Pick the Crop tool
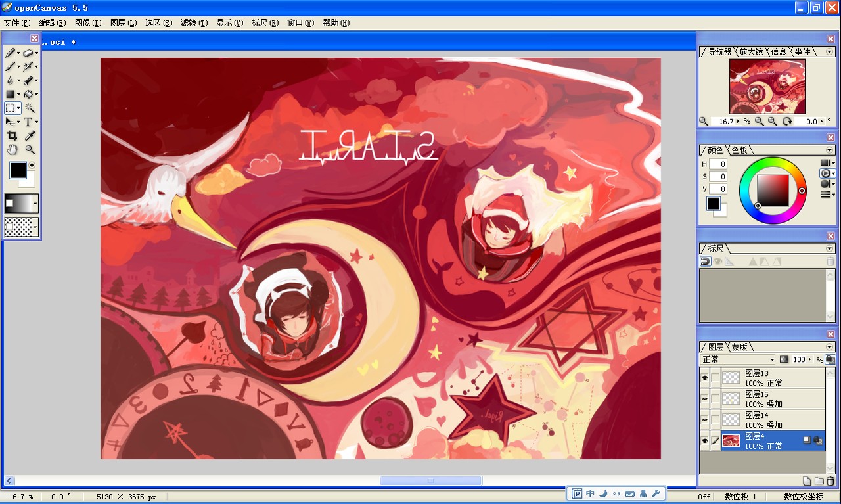 (12, 135)
